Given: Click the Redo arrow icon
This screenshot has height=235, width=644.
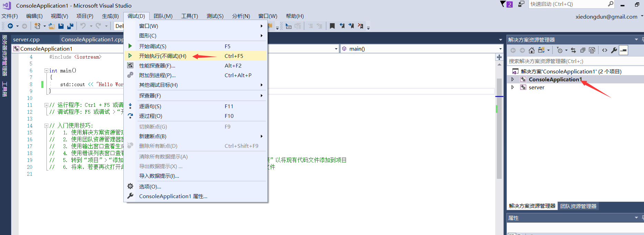Looking at the screenshot, I should click(98, 26).
